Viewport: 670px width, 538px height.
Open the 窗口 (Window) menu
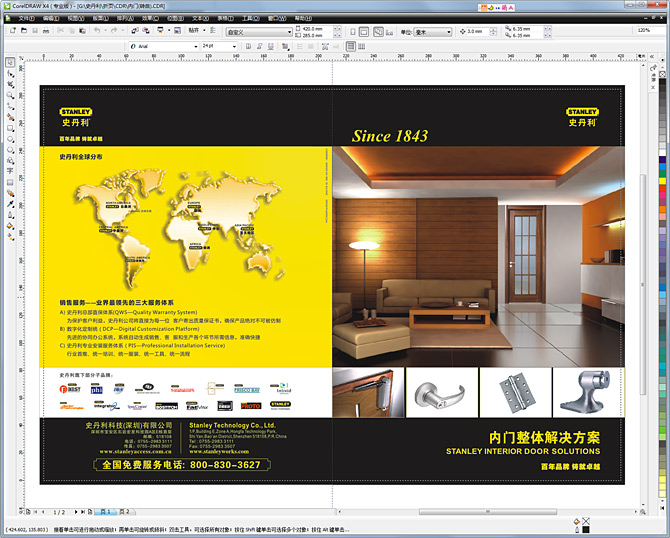click(273, 18)
